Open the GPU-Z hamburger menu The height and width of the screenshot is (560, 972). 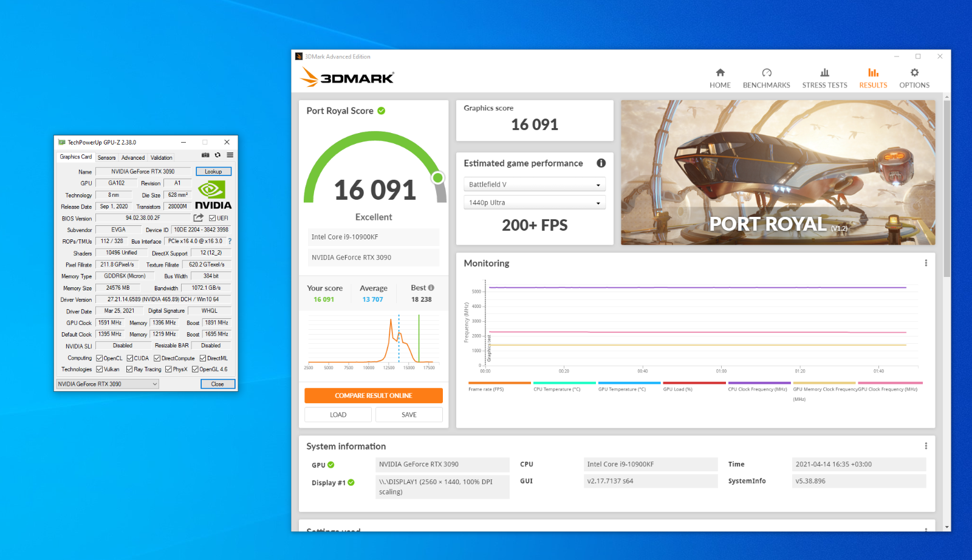(230, 155)
